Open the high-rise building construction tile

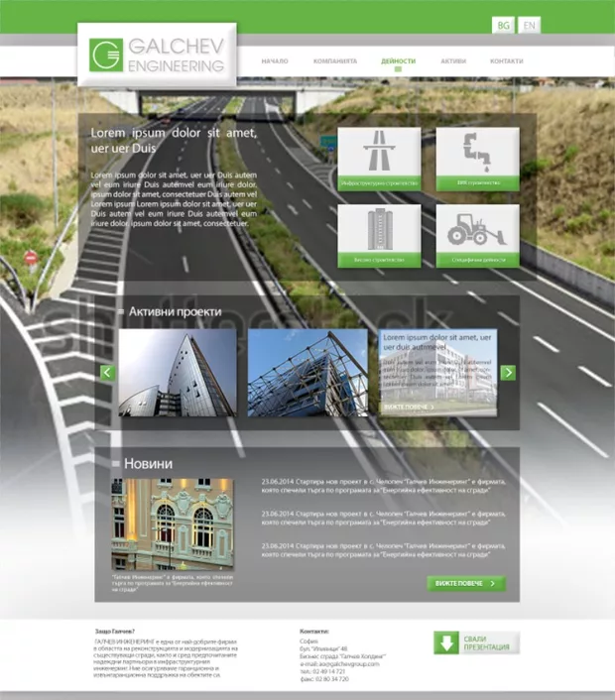(x=379, y=236)
